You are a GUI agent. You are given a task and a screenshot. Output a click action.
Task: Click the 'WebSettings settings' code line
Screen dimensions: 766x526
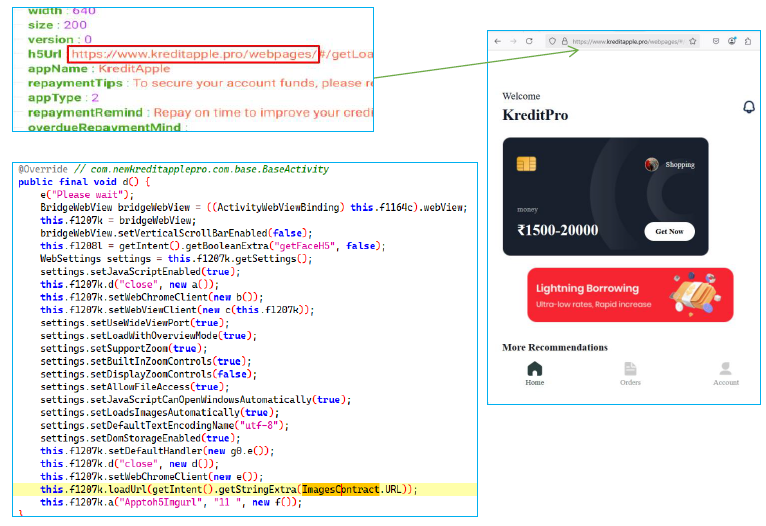pyautogui.click(x=176, y=259)
